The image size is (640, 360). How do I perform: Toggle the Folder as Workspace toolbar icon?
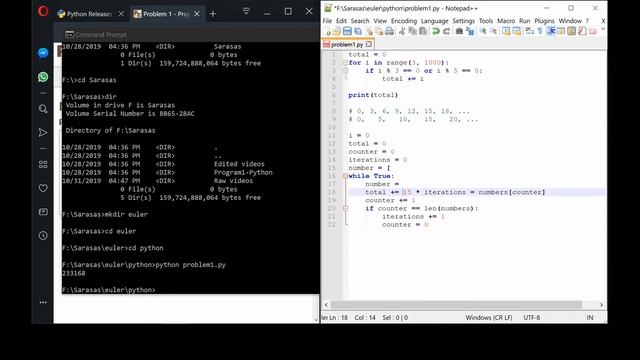pyautogui.click(x=593, y=31)
